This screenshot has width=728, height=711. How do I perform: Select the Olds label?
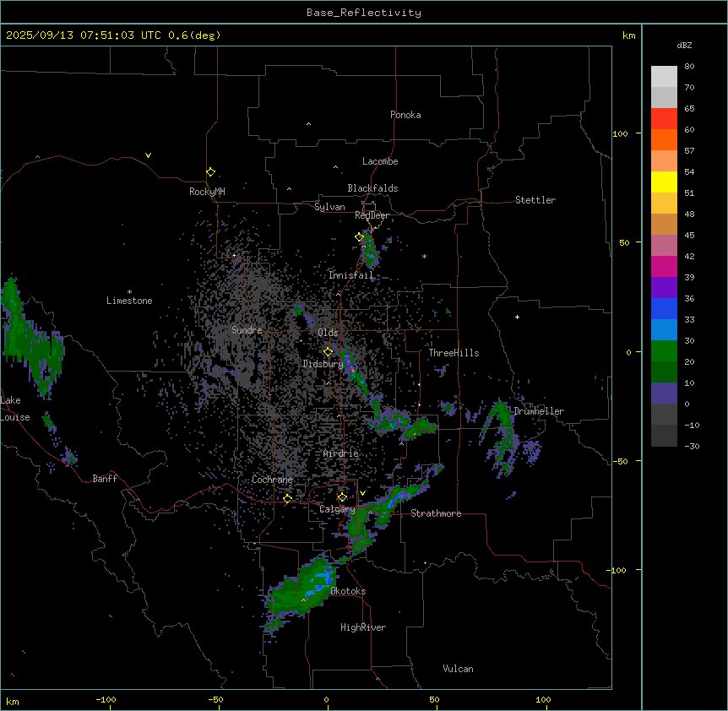328,333
